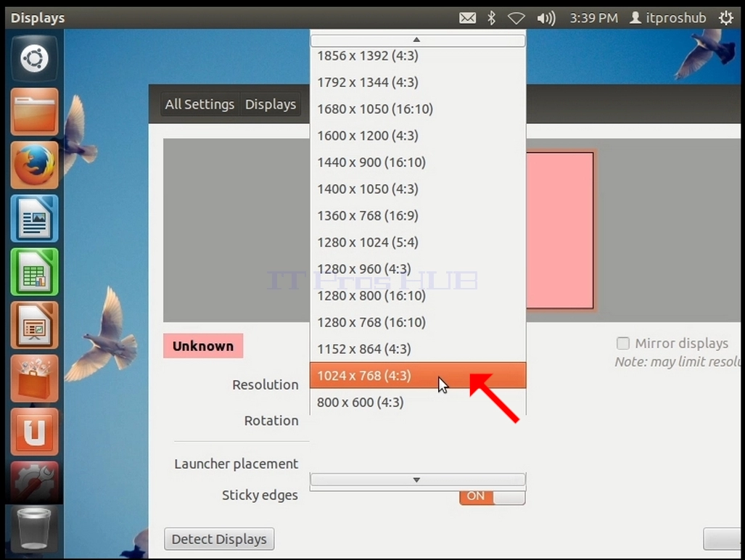The height and width of the screenshot is (560, 745).
Task: Choose 1792 x 1344 (4:3) resolution
Action: (418, 82)
